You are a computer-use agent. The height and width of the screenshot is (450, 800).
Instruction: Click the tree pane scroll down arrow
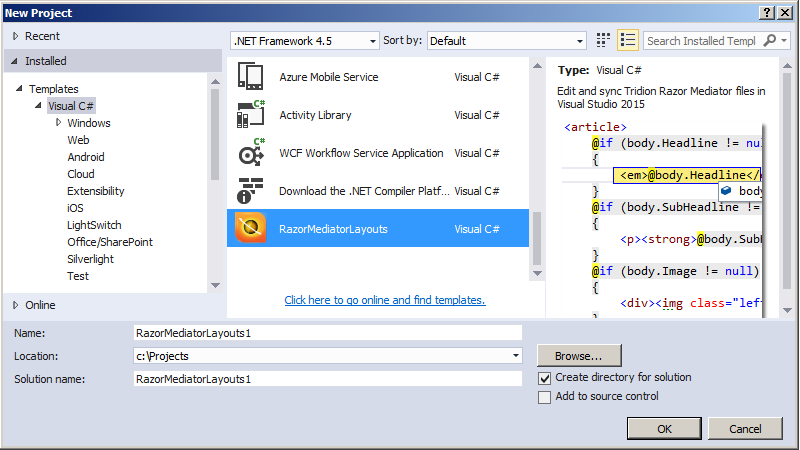click(215, 285)
